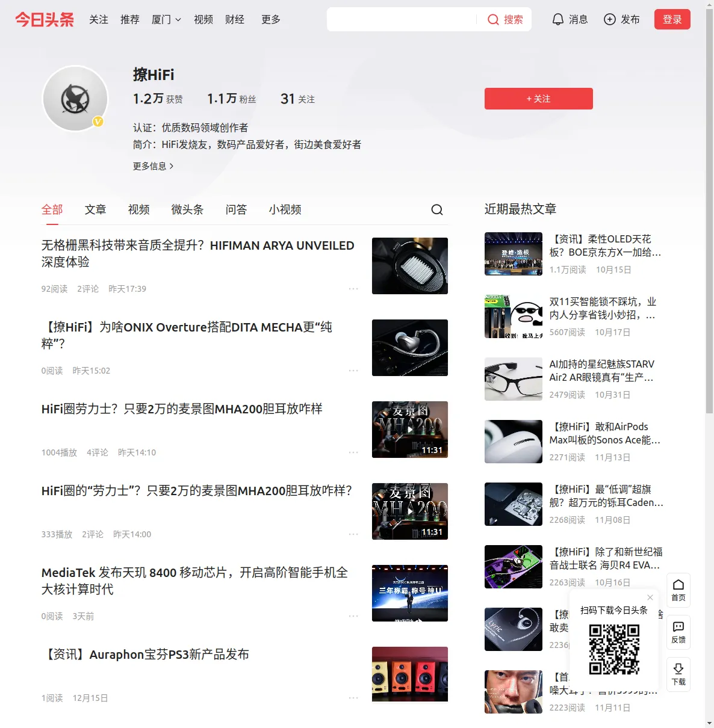Open the 消息 bell notifications
714x728 pixels.
pyautogui.click(x=570, y=19)
